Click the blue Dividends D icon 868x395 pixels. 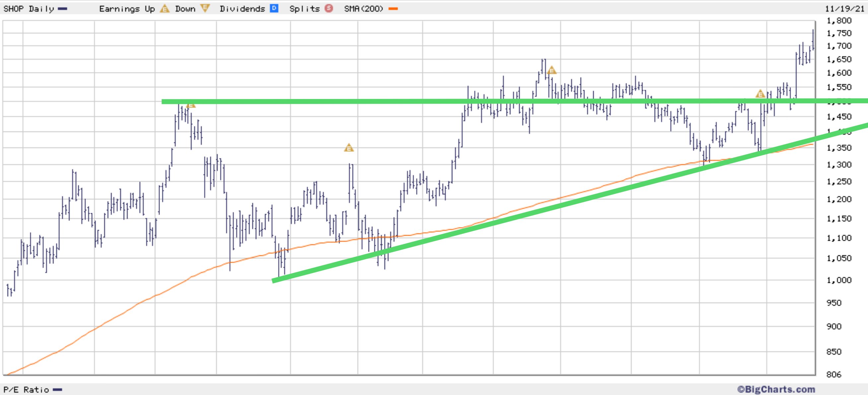(x=274, y=8)
